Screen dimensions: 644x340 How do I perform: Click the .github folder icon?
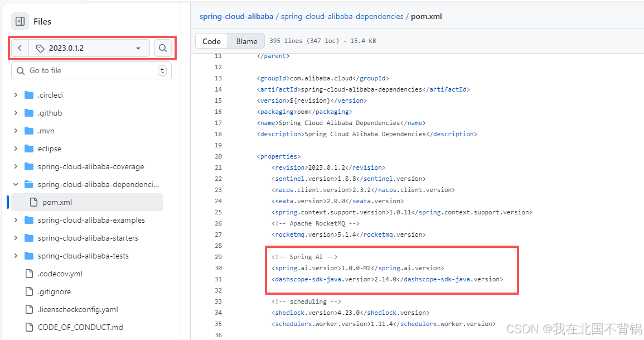29,113
